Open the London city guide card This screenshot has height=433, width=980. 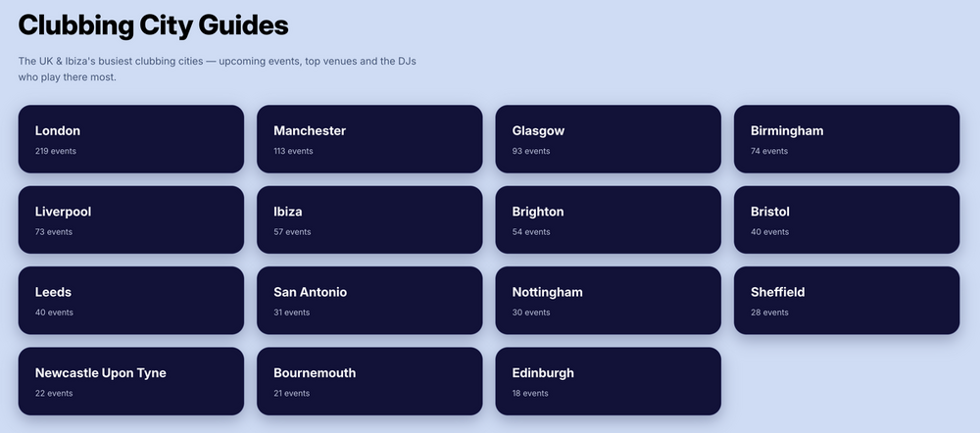click(130, 139)
